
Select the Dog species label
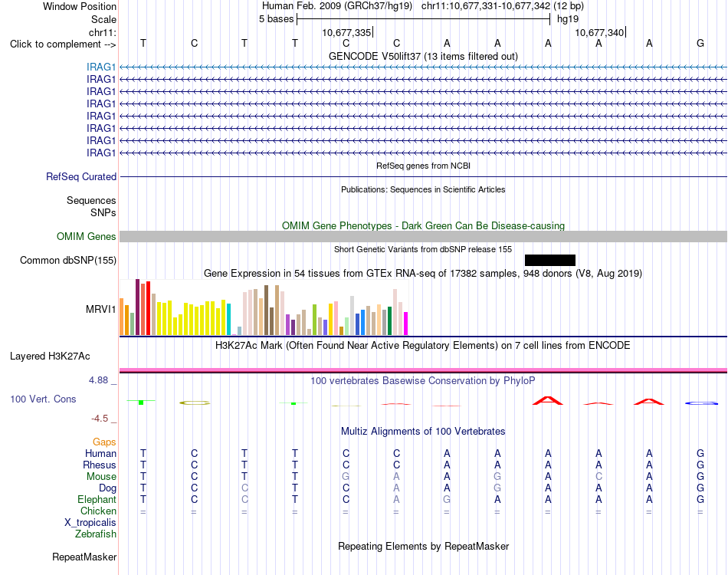[107, 488]
